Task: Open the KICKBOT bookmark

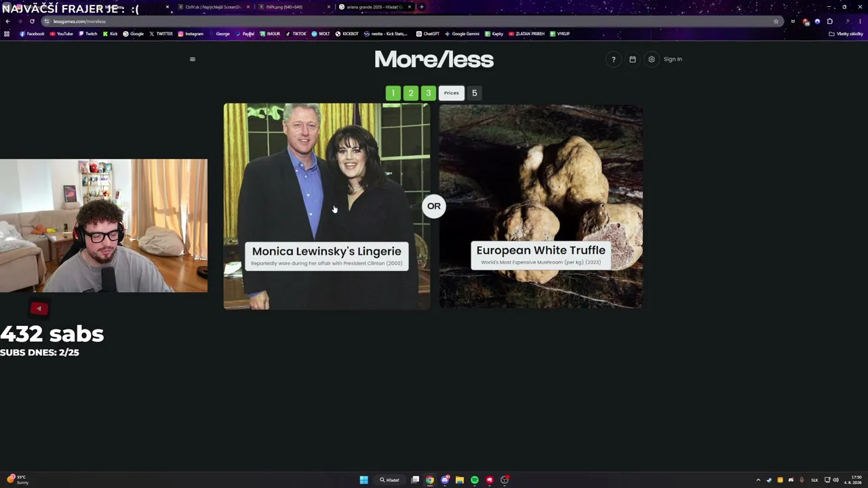Action: pos(347,34)
